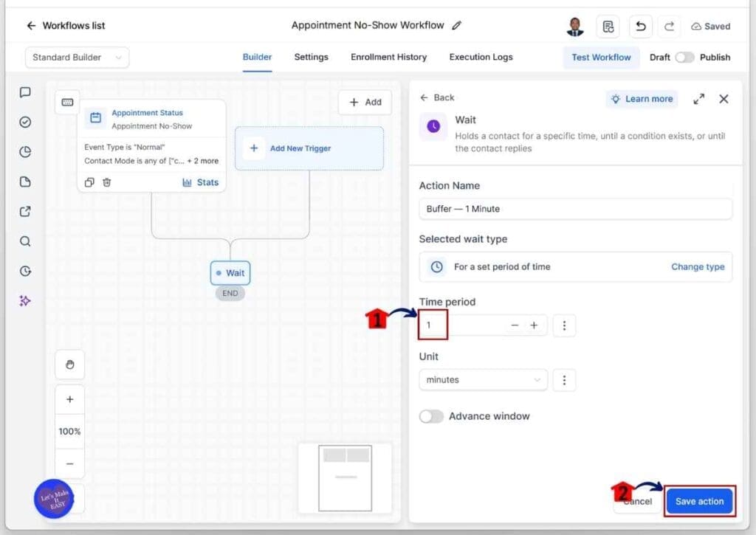Redo the last change
Image resolution: width=756 pixels, height=535 pixels.
click(669, 26)
